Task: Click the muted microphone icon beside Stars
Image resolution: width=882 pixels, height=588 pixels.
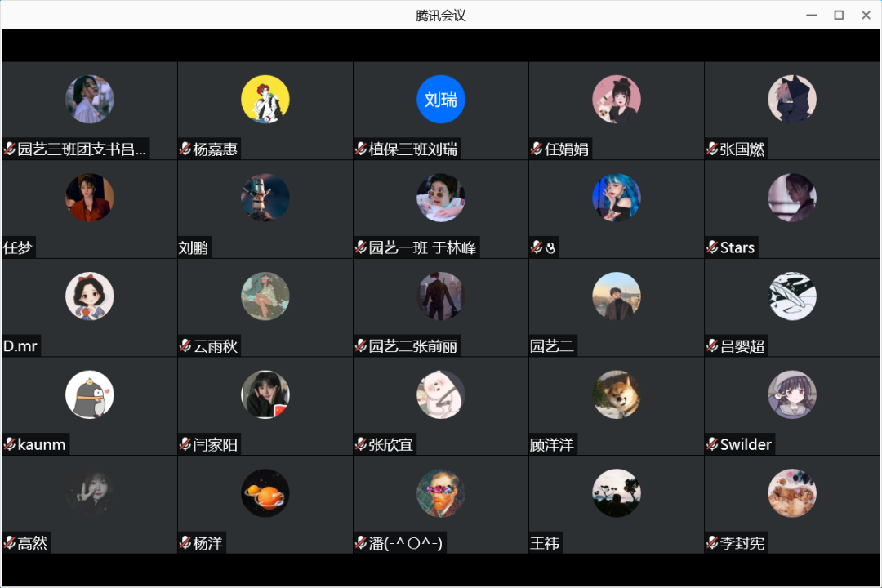Action: click(x=711, y=247)
